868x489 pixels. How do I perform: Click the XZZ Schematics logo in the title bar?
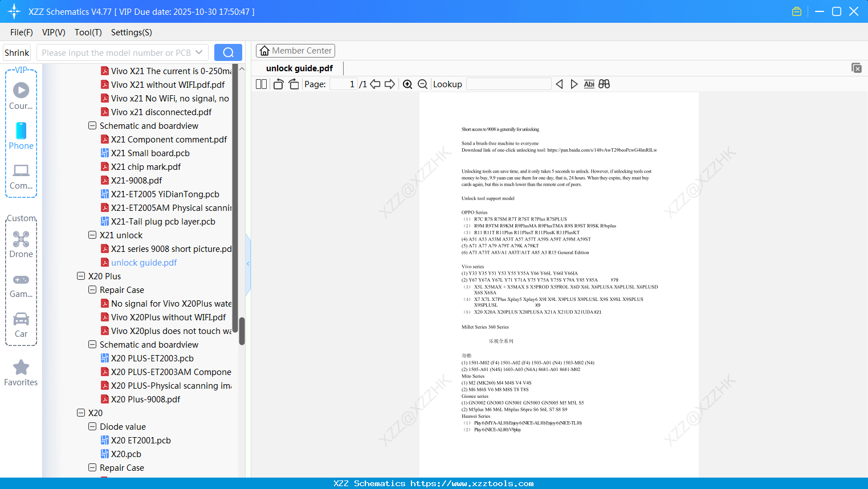pos(14,11)
